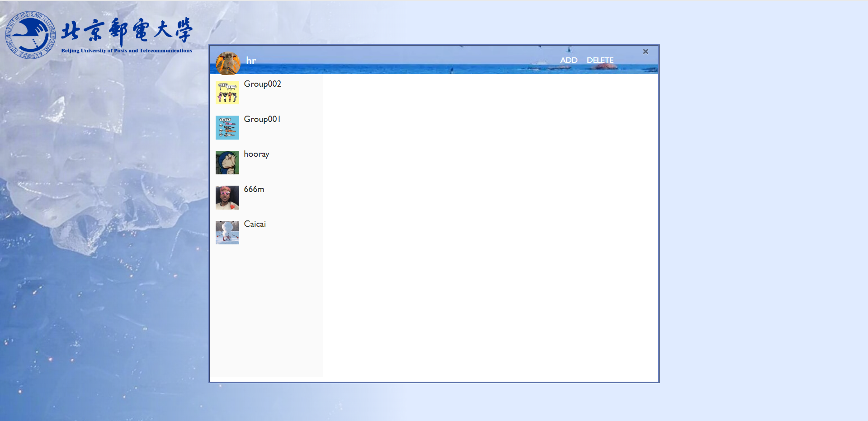The height and width of the screenshot is (421, 868).
Task: Click the 666m contact avatar
Action: pyautogui.click(x=227, y=197)
